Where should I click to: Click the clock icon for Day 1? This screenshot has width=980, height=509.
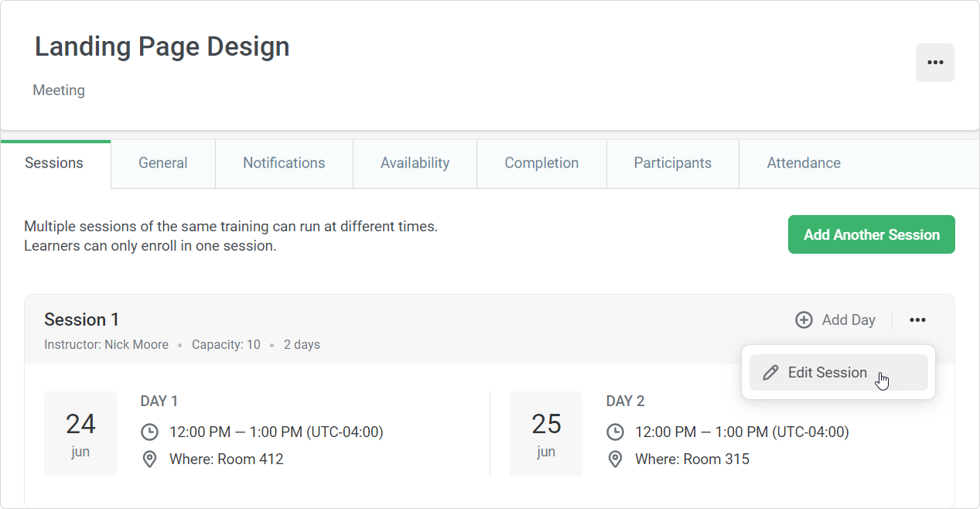point(150,432)
